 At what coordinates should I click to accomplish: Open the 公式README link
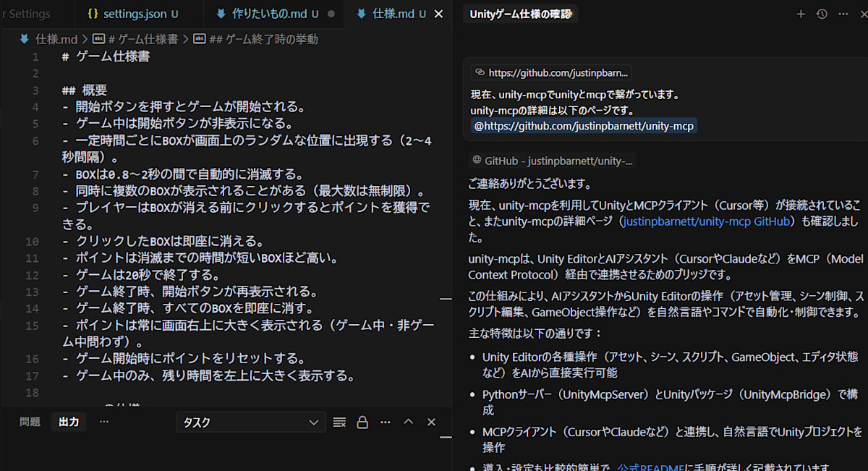tap(650, 467)
